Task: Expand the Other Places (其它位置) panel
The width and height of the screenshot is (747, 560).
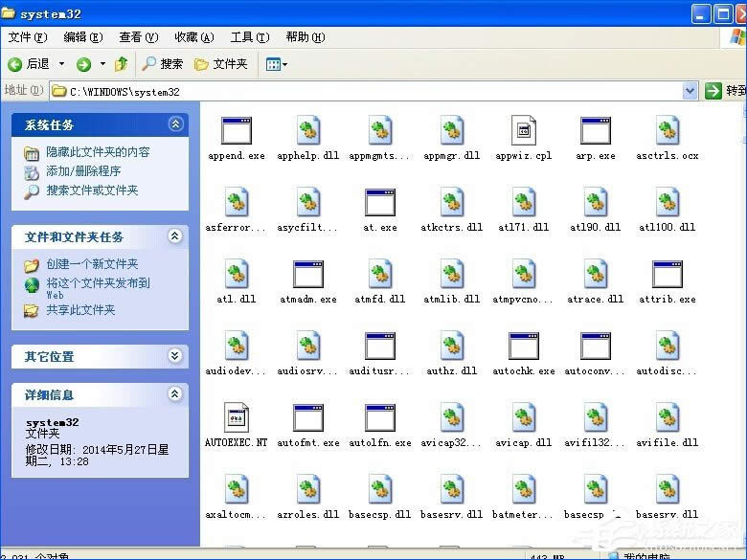Action: point(174,356)
